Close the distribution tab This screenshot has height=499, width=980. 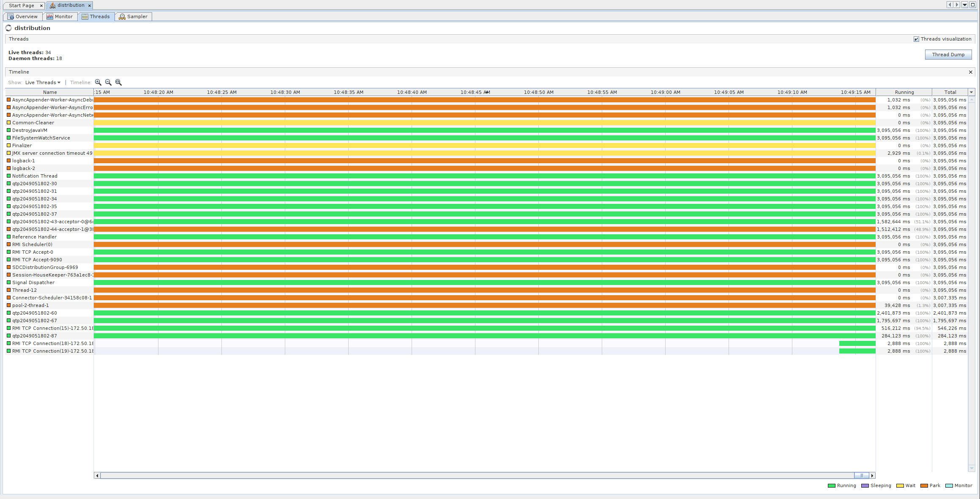coord(90,5)
